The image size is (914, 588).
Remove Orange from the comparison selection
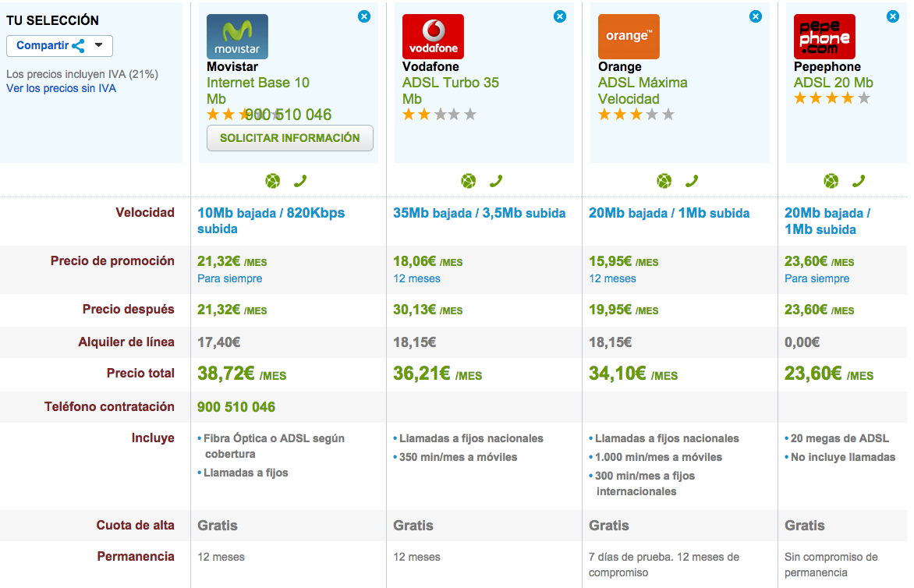(756, 16)
